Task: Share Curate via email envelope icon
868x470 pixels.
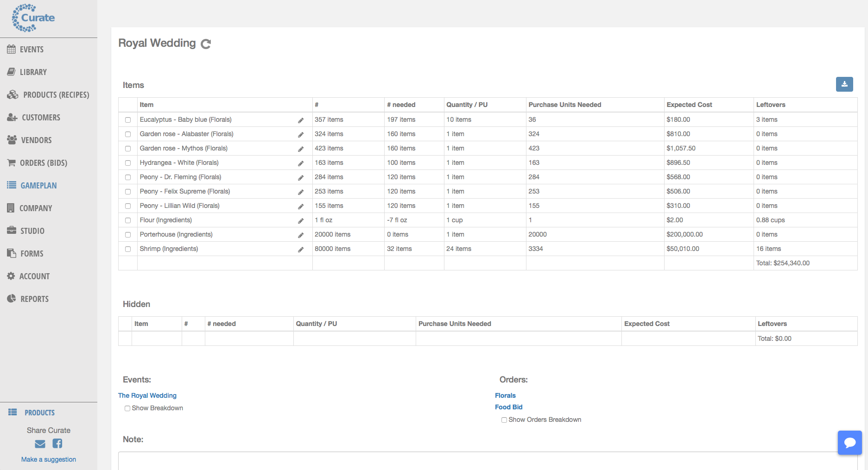Action: pyautogui.click(x=40, y=444)
